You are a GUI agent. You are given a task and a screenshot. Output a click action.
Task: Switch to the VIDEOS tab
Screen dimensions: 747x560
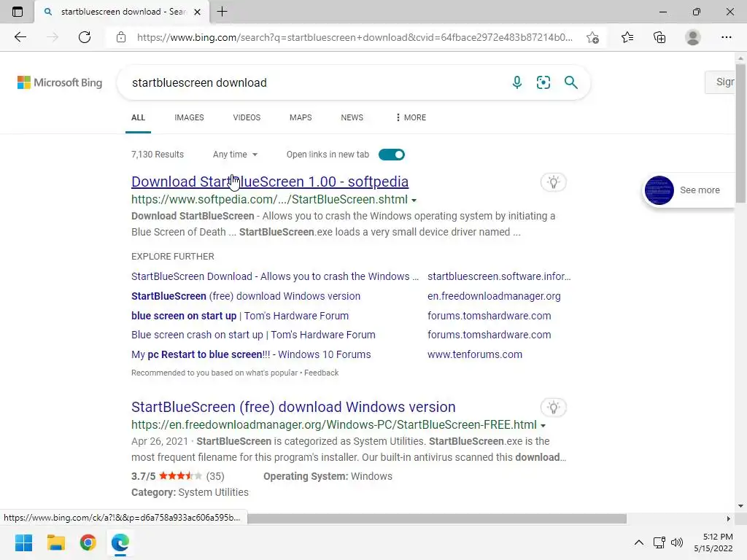pyautogui.click(x=247, y=117)
